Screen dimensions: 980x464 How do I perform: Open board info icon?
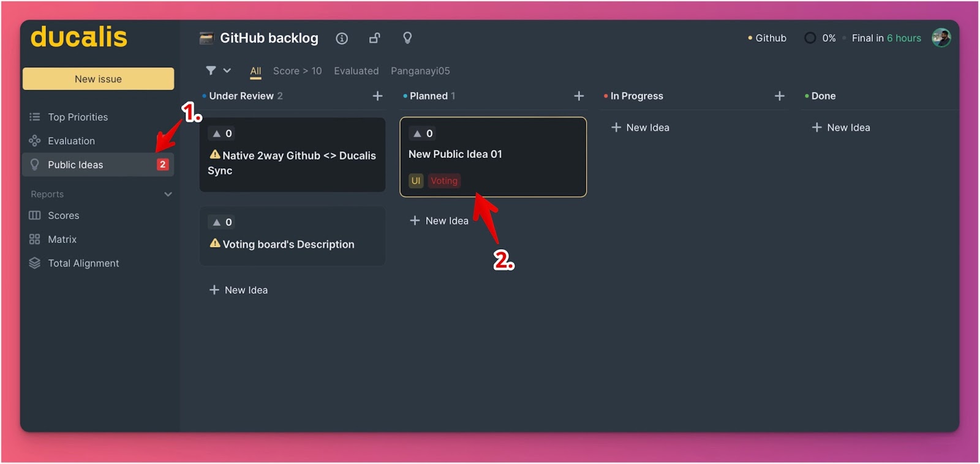pos(342,39)
